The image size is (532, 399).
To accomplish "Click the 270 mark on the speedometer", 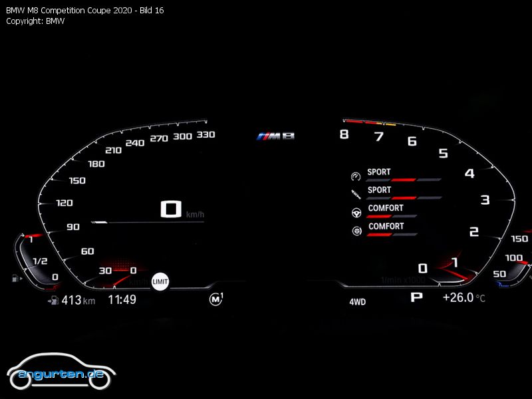I will pyautogui.click(x=159, y=138).
